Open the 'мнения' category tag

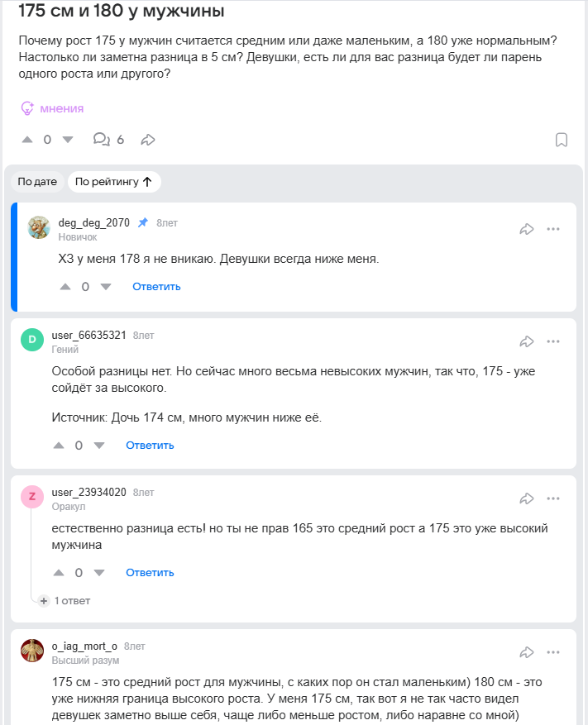[x=52, y=108]
